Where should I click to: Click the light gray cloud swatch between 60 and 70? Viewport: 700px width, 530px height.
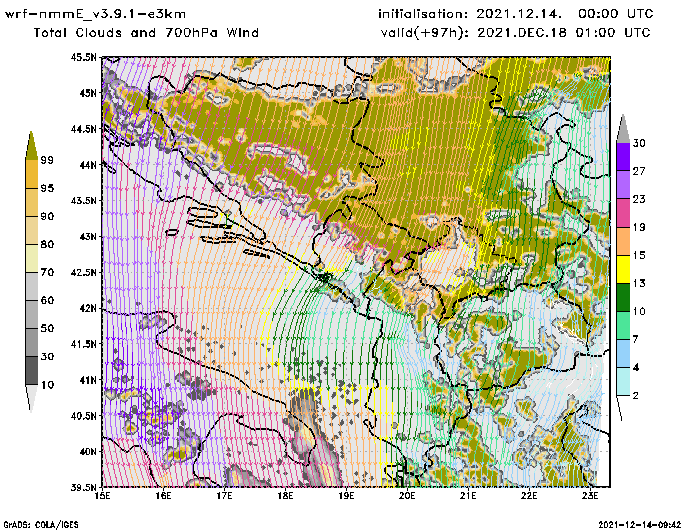click(x=32, y=286)
